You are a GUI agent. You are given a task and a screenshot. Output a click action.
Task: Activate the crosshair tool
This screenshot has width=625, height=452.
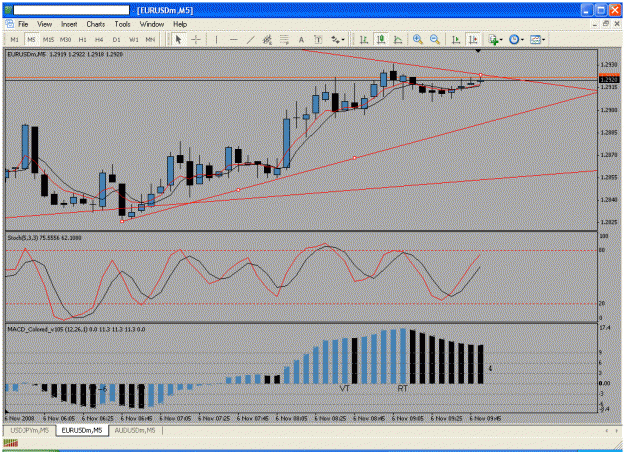pos(196,39)
